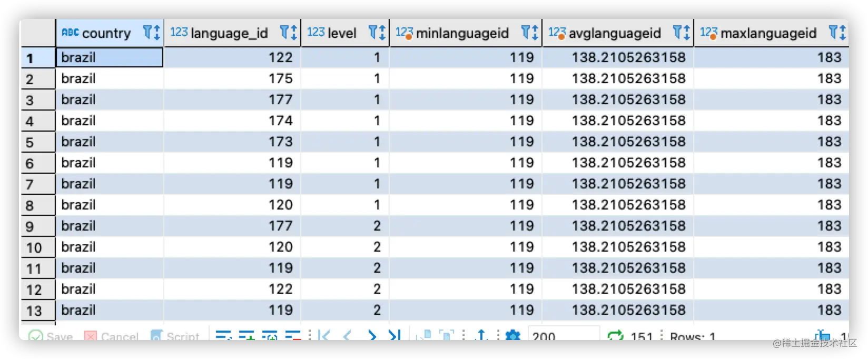
Task: Click avglanguageid cell 138.2105263158 in row 11
Action: [618, 268]
